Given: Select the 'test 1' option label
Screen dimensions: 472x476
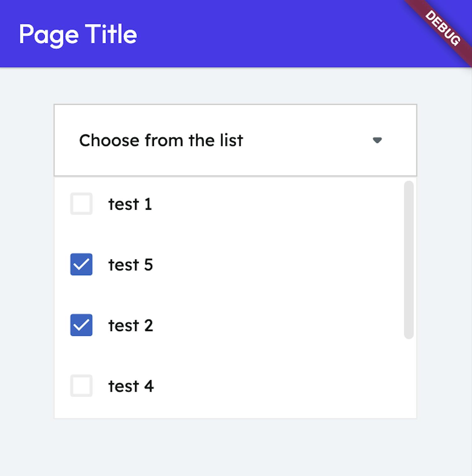Looking at the screenshot, I should [x=130, y=204].
